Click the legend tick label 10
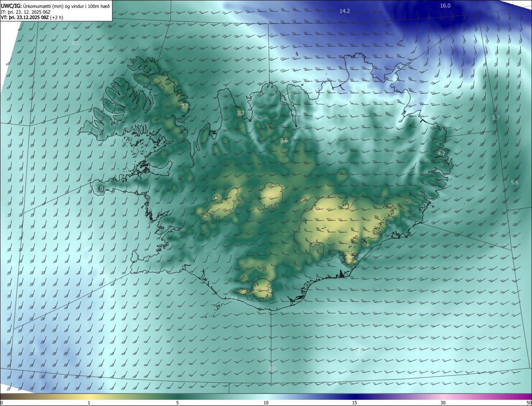 (266, 403)
